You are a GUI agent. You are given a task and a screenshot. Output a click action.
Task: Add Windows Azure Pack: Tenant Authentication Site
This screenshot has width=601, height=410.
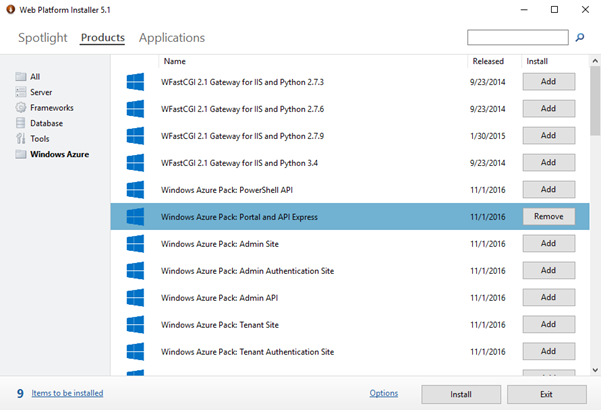(548, 351)
